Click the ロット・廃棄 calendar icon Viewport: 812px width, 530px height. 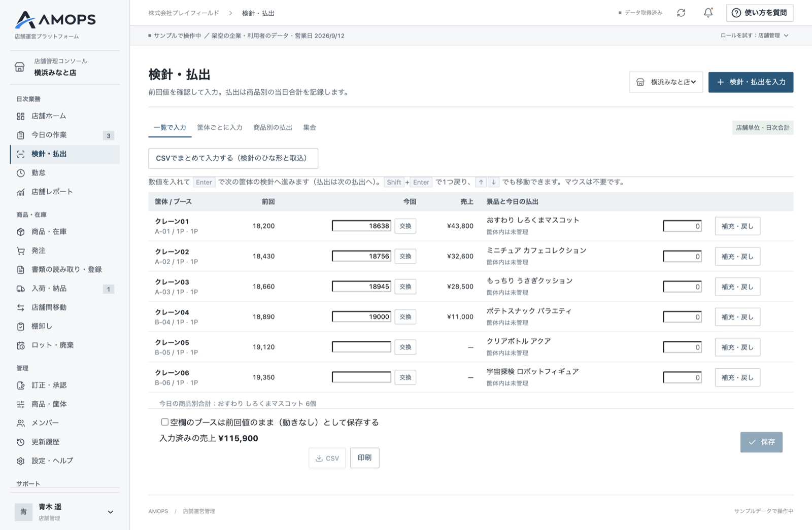tap(21, 345)
